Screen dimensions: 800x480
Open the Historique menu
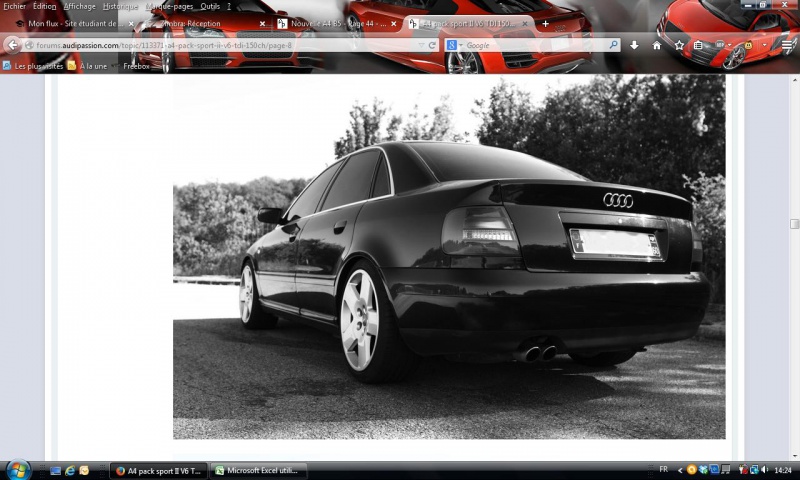pos(120,6)
